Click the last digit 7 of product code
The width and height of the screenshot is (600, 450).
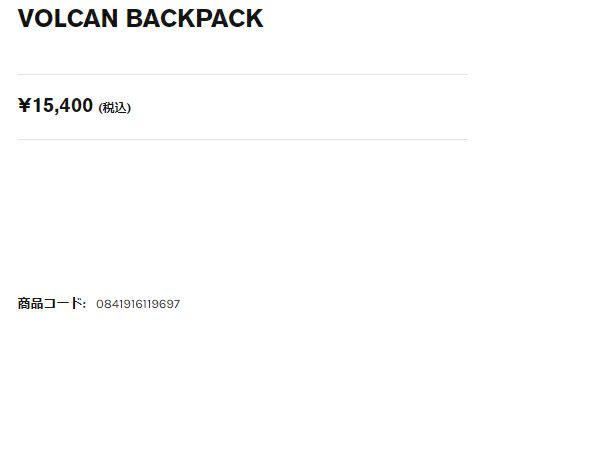tap(177, 304)
